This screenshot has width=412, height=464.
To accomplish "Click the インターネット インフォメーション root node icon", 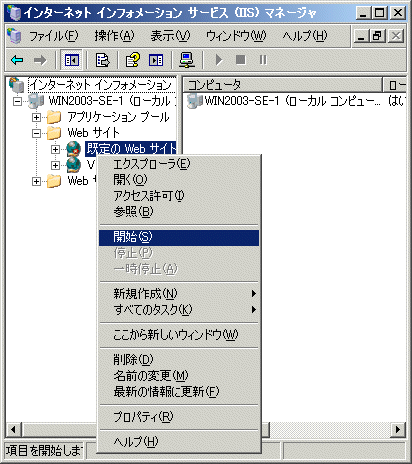I will click(17, 84).
